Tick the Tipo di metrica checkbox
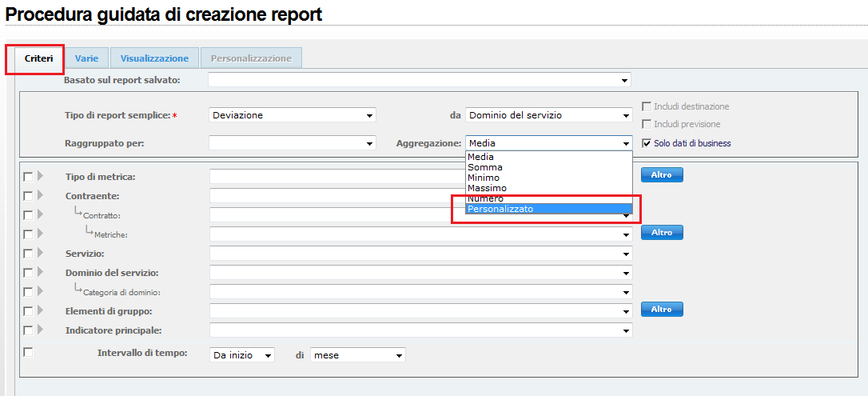The image size is (868, 396). 29,176
